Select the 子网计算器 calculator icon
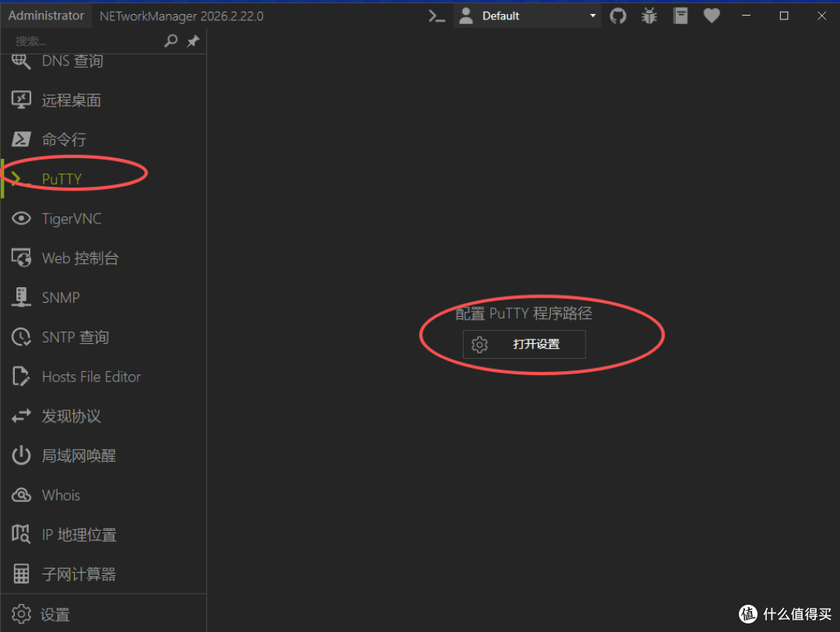 pos(21,574)
